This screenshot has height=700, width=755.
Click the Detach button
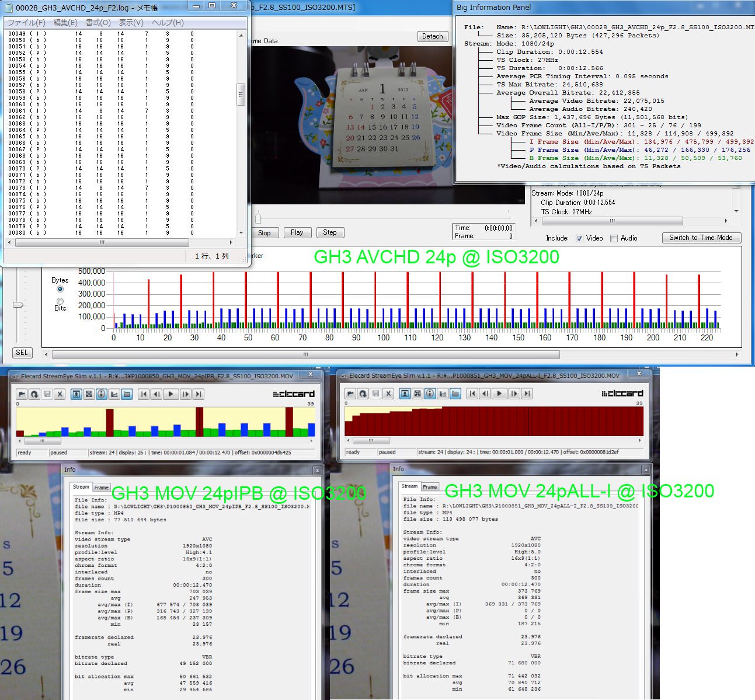[432, 36]
